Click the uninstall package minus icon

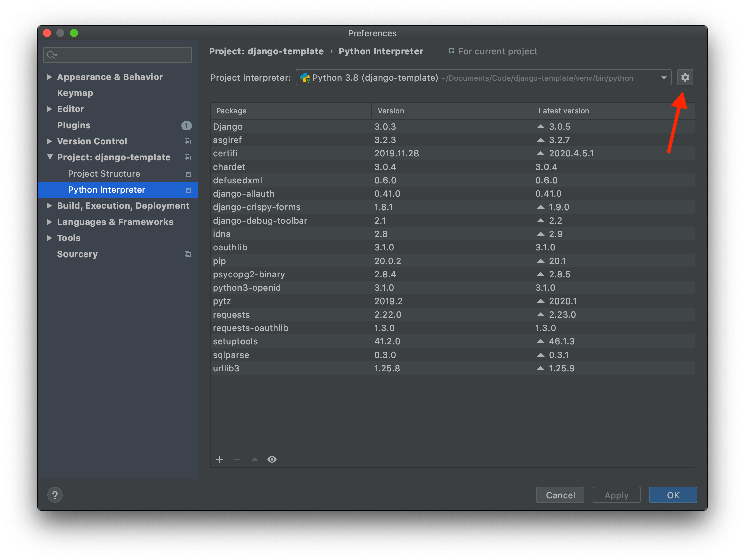tap(237, 459)
